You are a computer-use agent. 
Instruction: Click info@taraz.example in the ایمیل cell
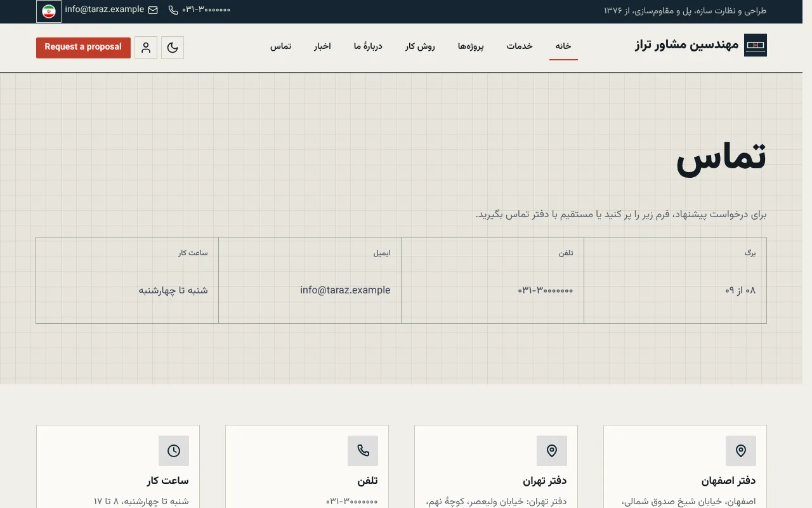pos(345,290)
